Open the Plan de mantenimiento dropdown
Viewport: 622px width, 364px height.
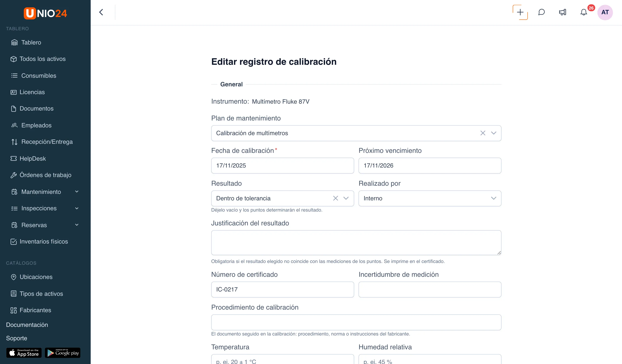pos(494,133)
